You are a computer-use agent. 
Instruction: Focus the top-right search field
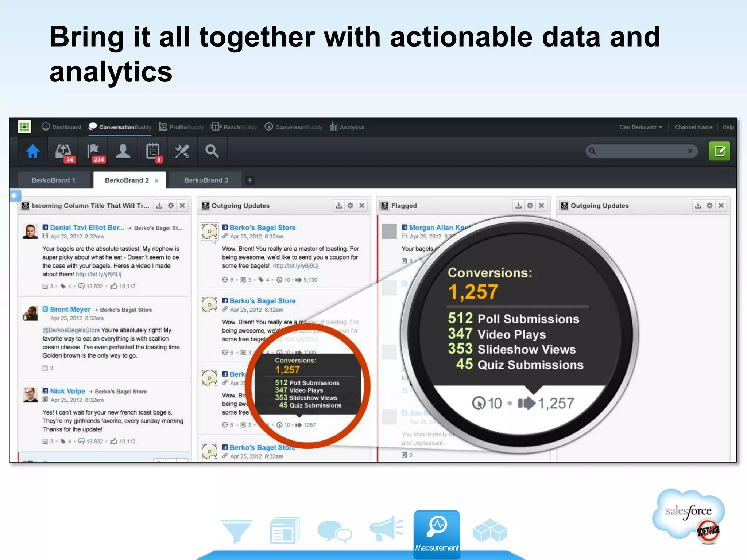641,151
